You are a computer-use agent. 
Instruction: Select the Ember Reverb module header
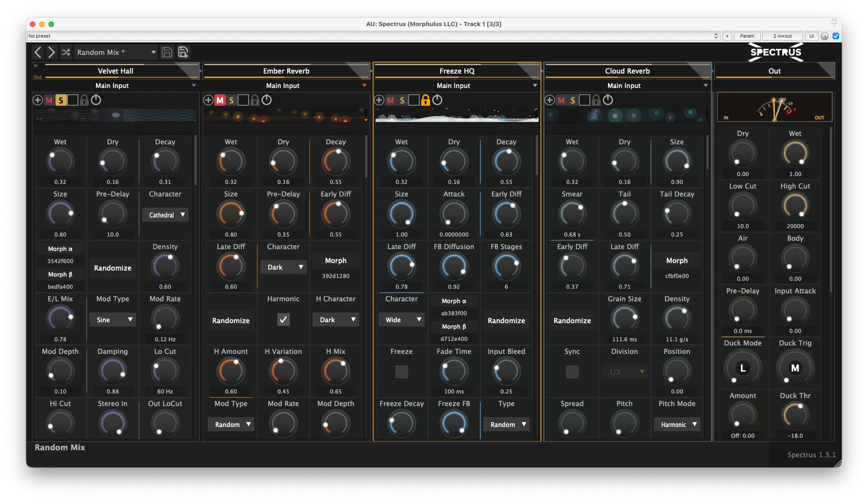coord(286,71)
